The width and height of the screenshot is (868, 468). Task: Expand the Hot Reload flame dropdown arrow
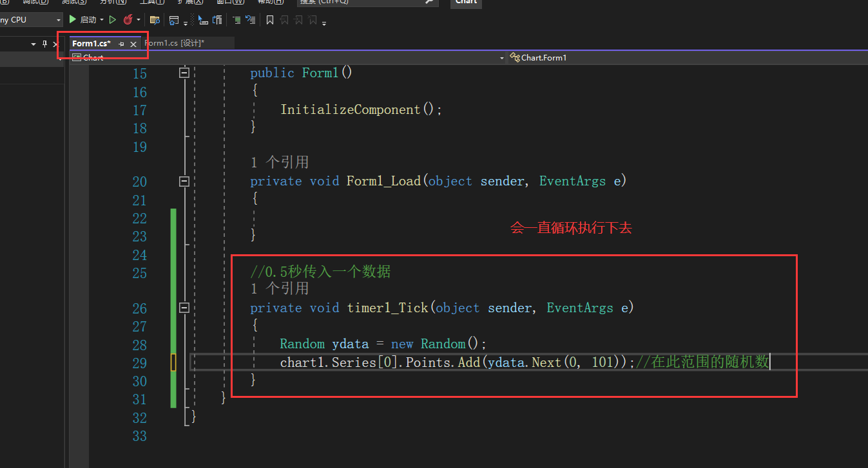[139, 20]
